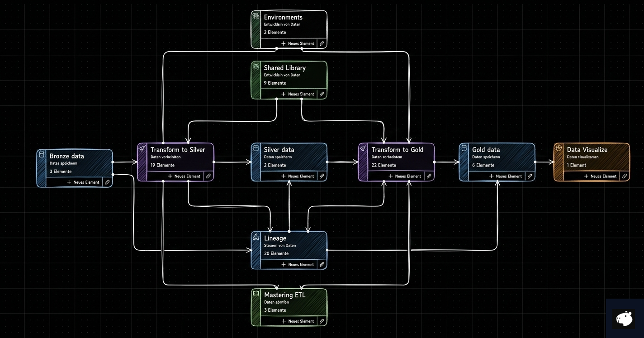Click the Gold data storage icon
The image size is (644, 338).
click(464, 148)
